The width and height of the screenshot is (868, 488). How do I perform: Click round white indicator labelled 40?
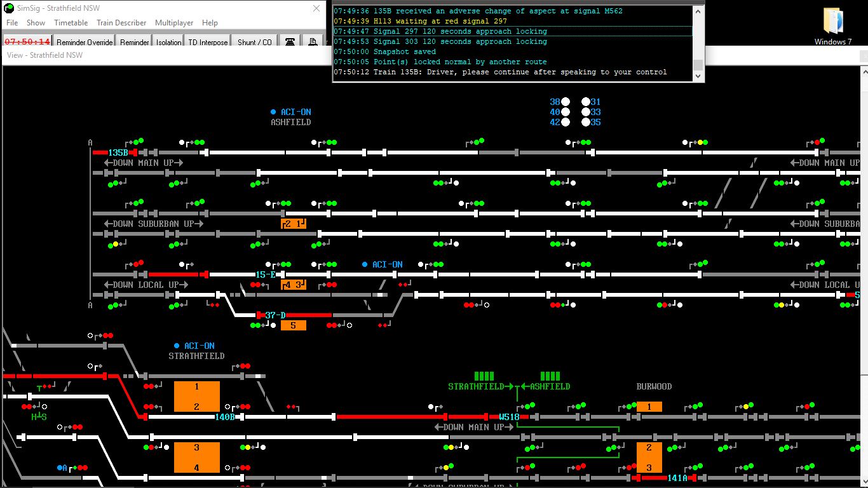click(x=566, y=112)
